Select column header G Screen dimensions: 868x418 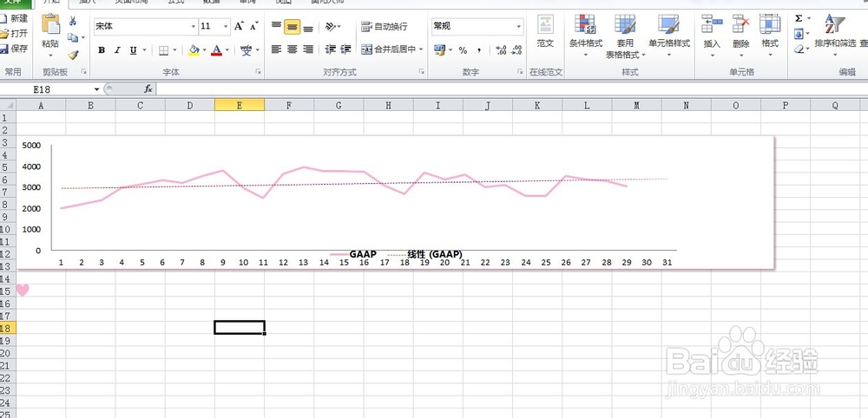point(339,105)
